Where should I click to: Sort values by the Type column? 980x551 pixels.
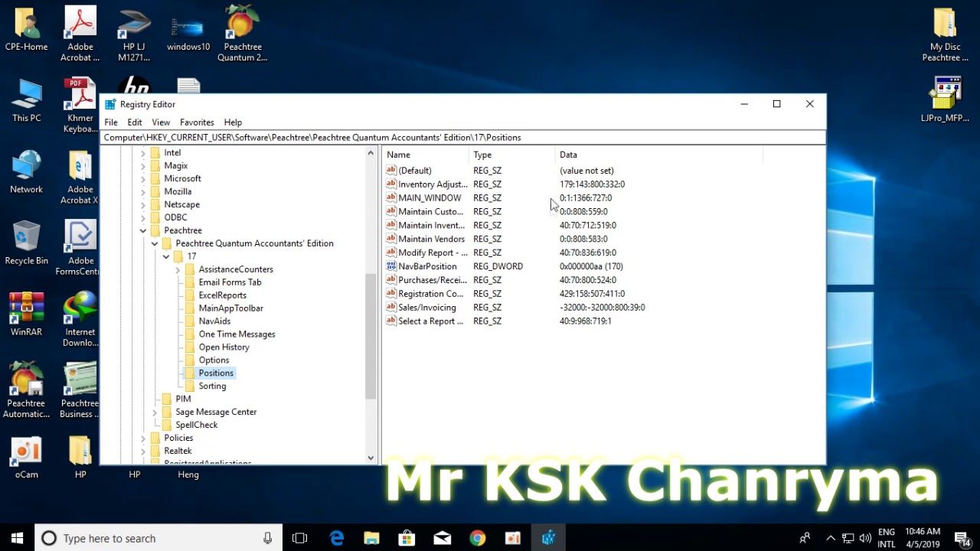pos(512,155)
